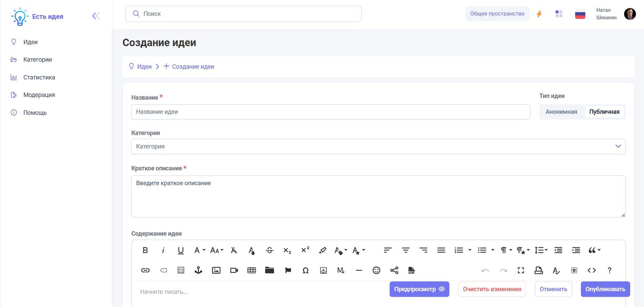The height and width of the screenshot is (307, 644).
Task: Toggle italic formatting in the editor
Action: point(163,250)
